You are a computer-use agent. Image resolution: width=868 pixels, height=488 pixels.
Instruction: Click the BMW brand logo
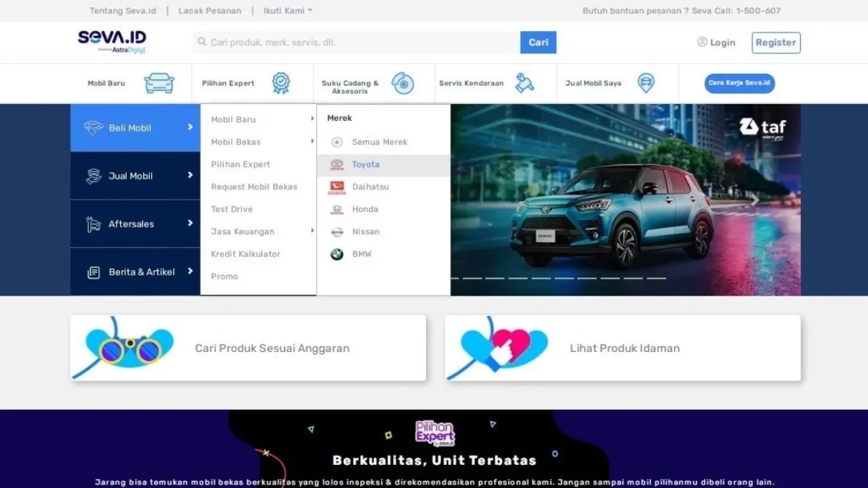pos(337,254)
